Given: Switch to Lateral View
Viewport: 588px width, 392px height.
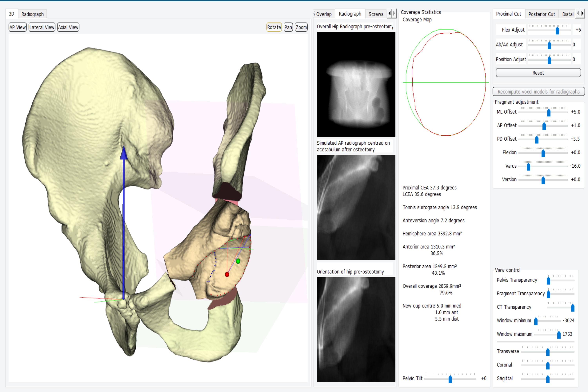Looking at the screenshot, I should tap(42, 27).
